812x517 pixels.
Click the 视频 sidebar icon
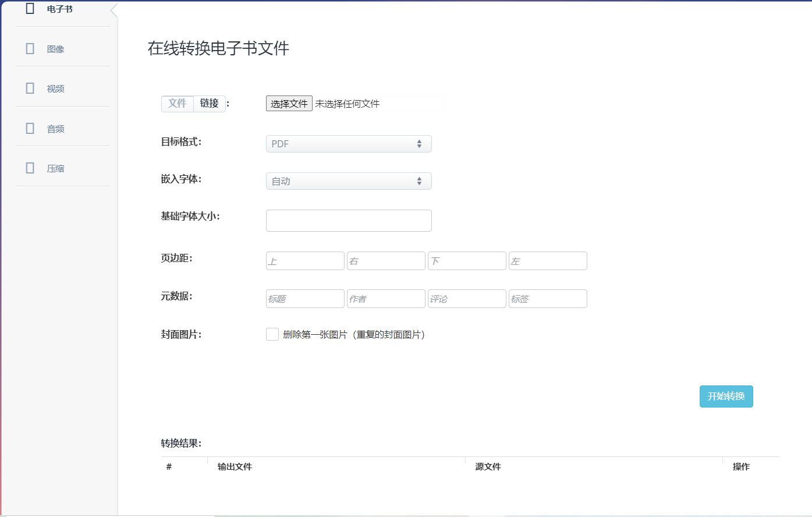click(30, 88)
